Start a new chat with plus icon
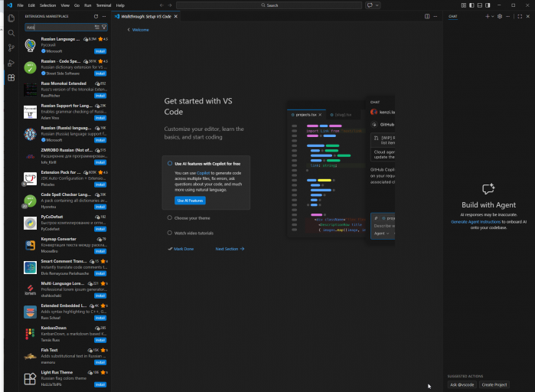This screenshot has width=535, height=392. [x=488, y=16]
